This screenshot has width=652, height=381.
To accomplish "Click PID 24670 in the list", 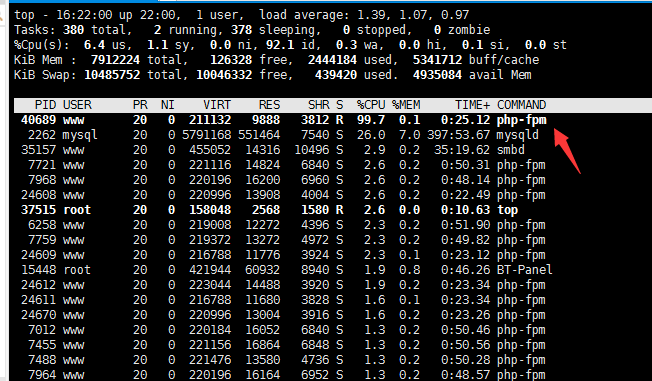I will 38,314.
